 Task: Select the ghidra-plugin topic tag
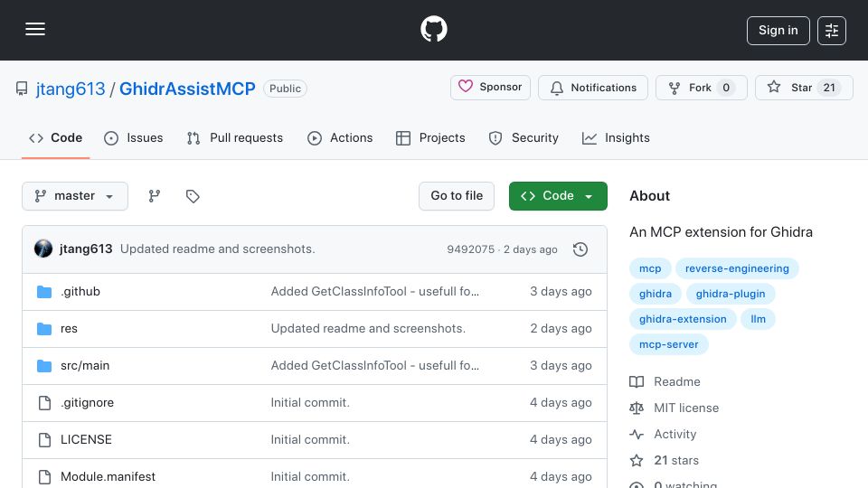click(731, 294)
